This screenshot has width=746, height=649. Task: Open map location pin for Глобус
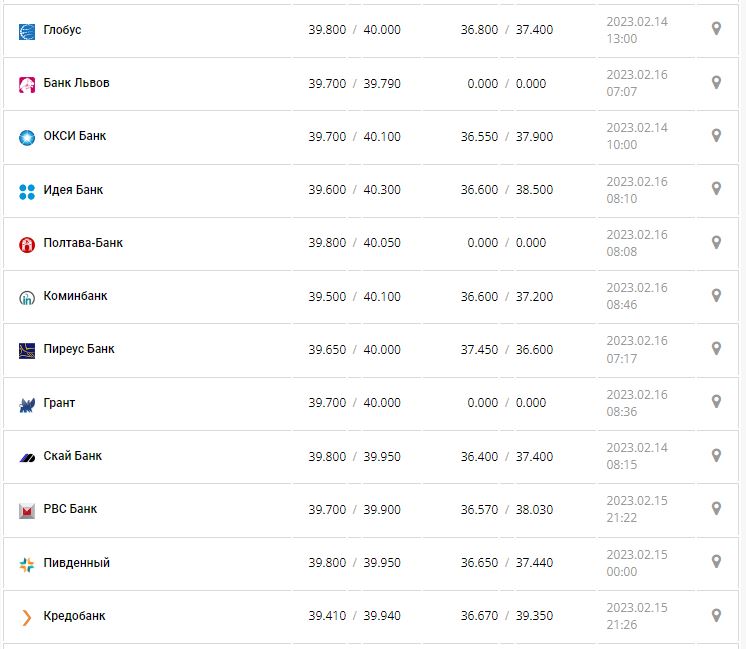coord(716,29)
